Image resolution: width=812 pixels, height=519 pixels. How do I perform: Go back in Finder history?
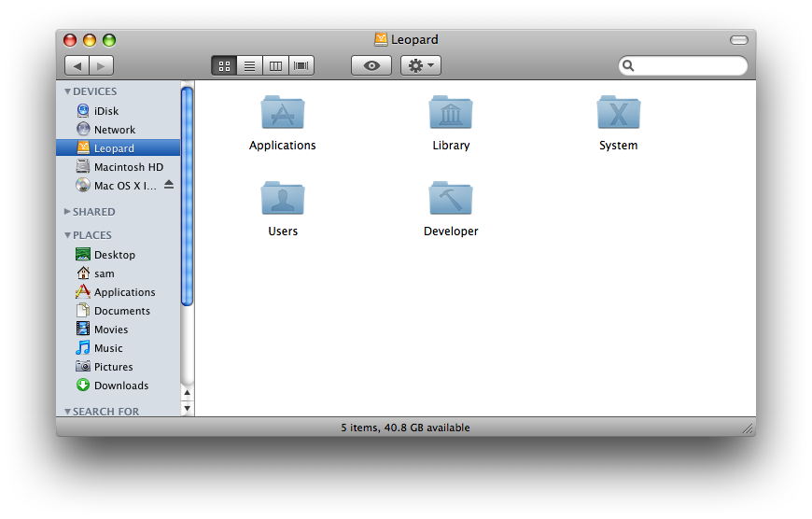77,65
